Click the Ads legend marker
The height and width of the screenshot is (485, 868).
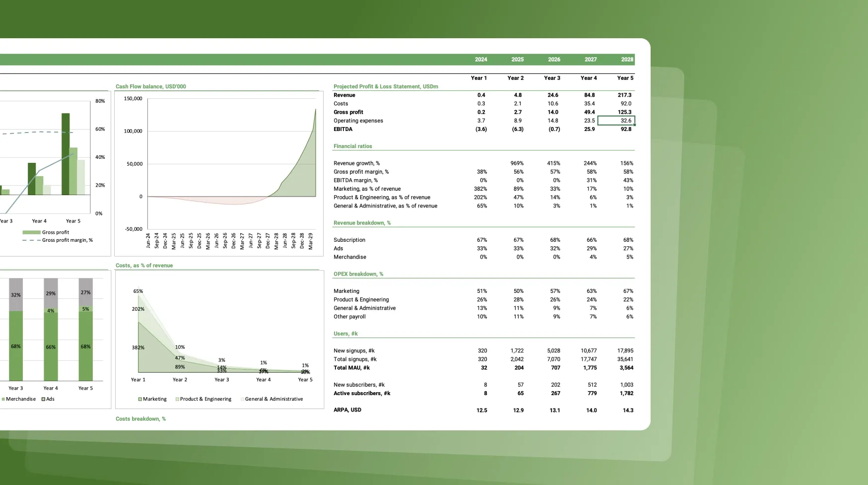click(43, 399)
